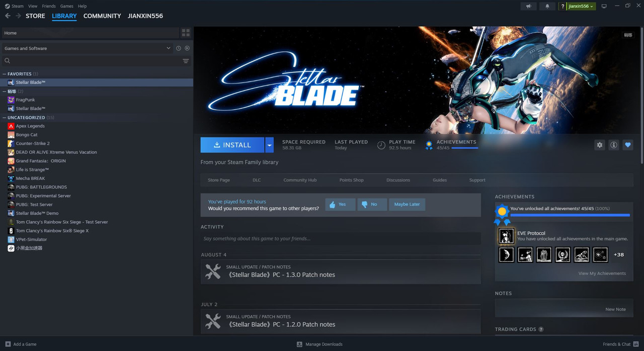Viewport: 644px width, 351px height.
Task: Click the Big Picture mode monitor icon
Action: point(604,6)
